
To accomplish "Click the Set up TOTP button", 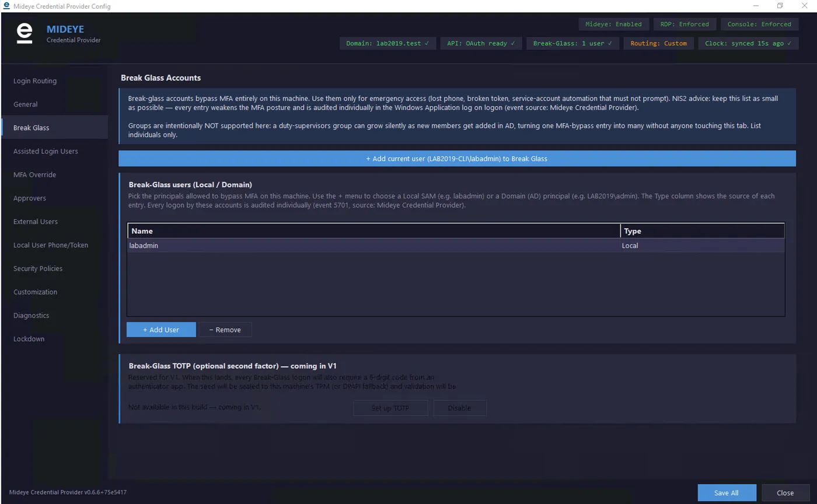I will coord(390,408).
